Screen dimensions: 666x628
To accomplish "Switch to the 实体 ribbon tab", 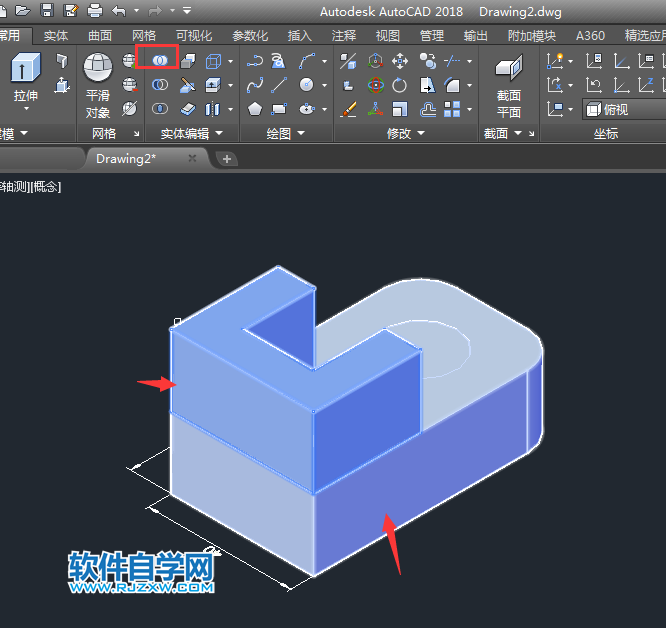I will [56, 35].
